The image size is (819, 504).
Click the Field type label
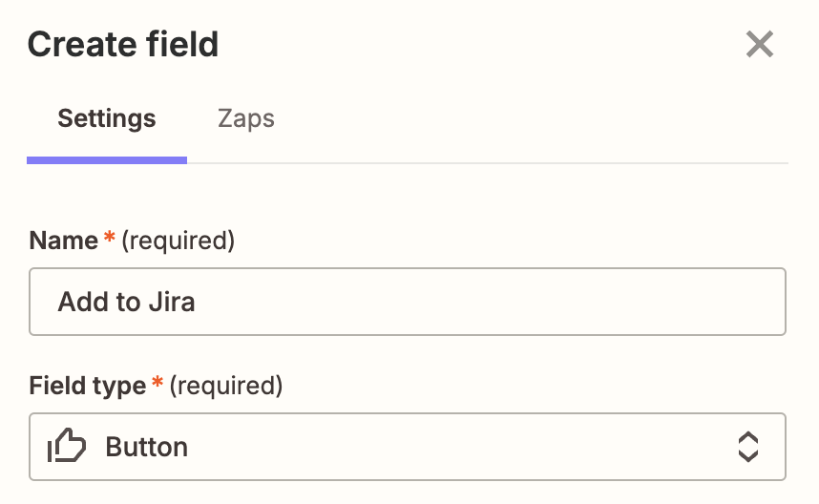tap(88, 386)
